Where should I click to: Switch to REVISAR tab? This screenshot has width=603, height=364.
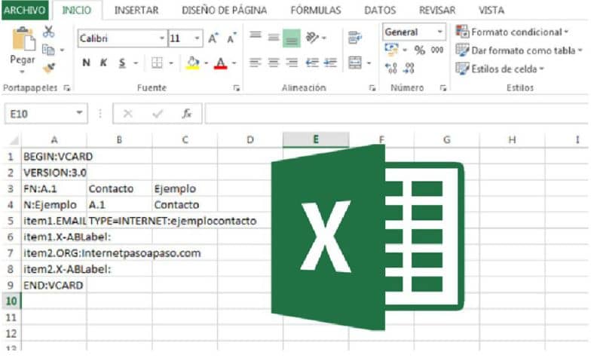coord(437,11)
